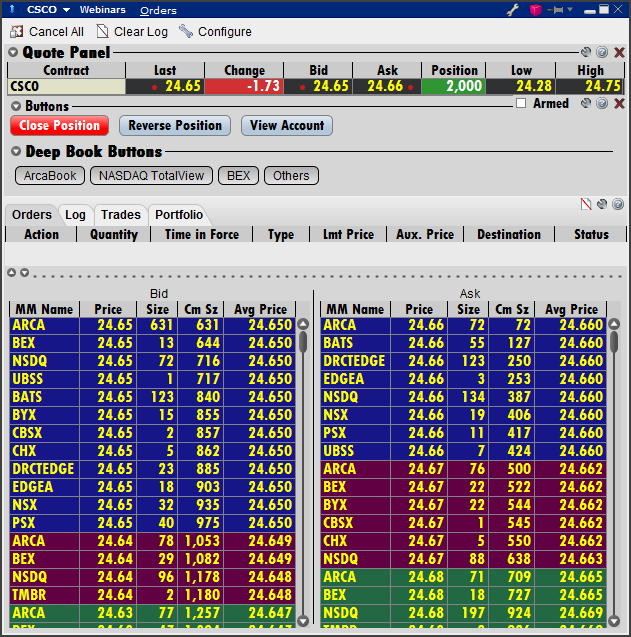The width and height of the screenshot is (631, 637).
Task: Click the Reverse Position button
Action: tap(175, 126)
